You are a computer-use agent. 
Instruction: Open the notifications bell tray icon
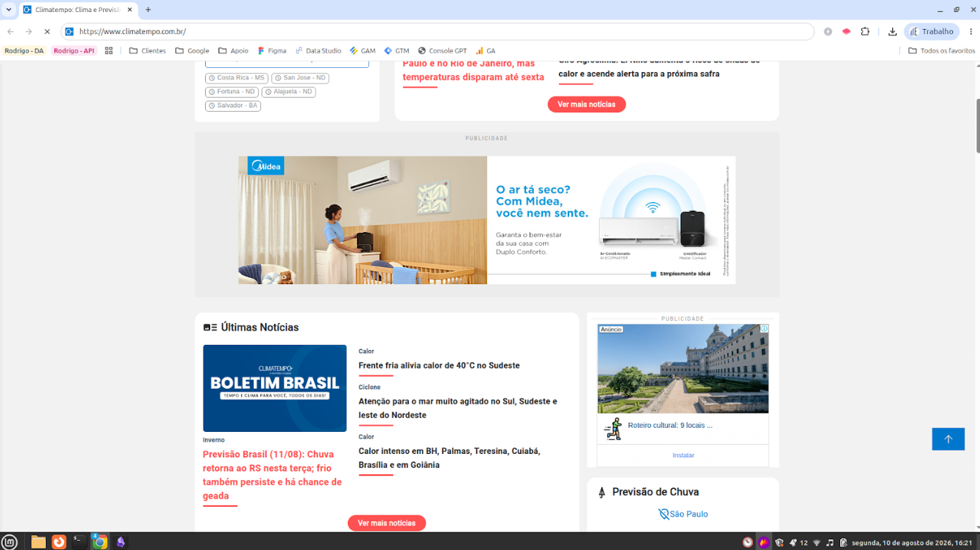(793, 542)
